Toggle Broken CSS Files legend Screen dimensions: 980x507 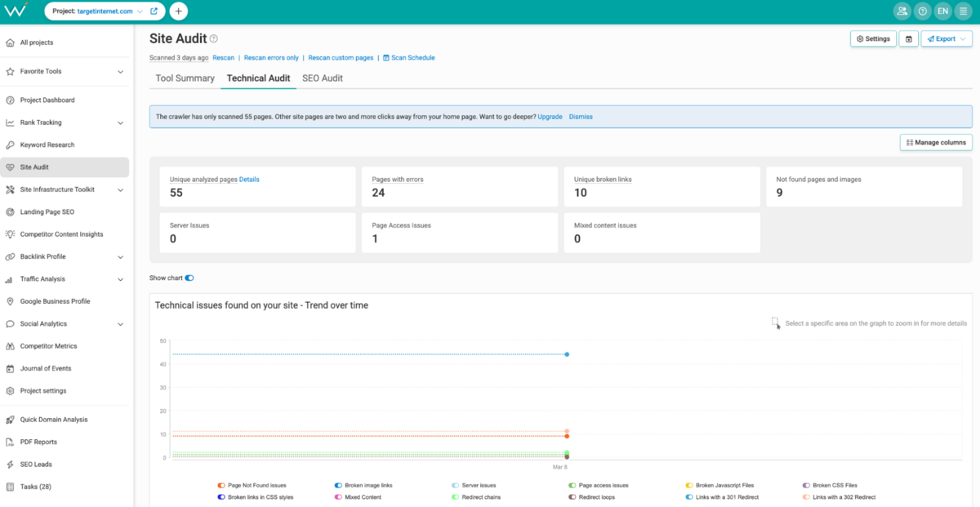[806, 486]
